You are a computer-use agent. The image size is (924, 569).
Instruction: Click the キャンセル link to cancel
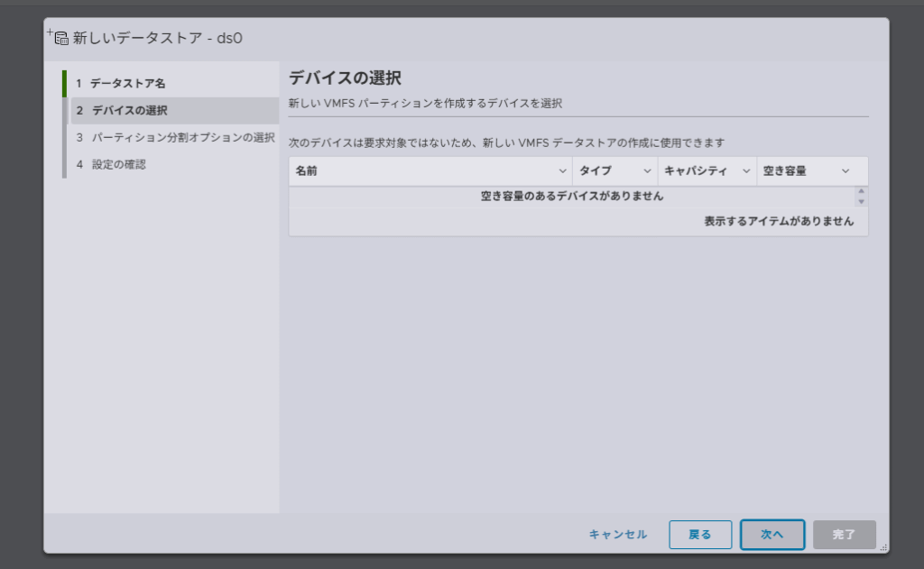pos(618,535)
